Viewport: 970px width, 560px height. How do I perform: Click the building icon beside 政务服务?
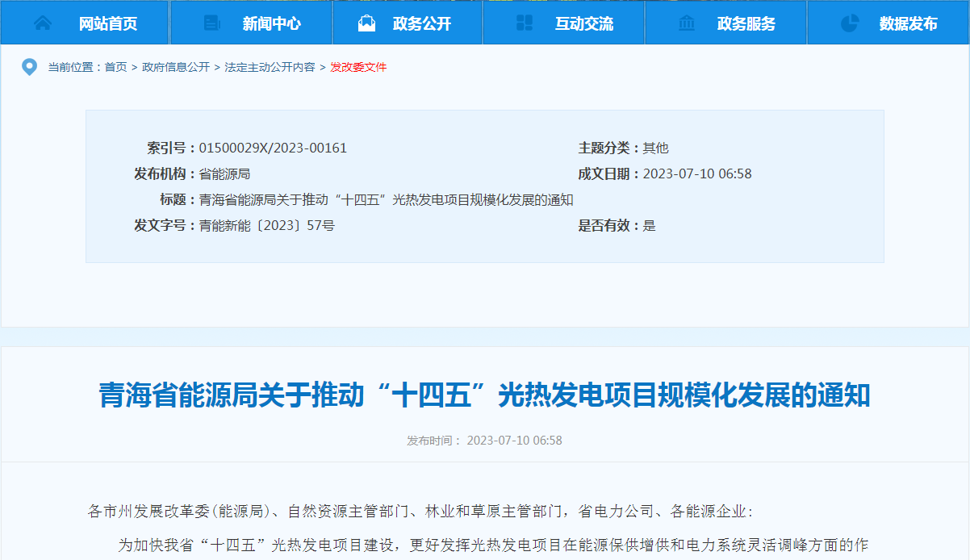(687, 23)
